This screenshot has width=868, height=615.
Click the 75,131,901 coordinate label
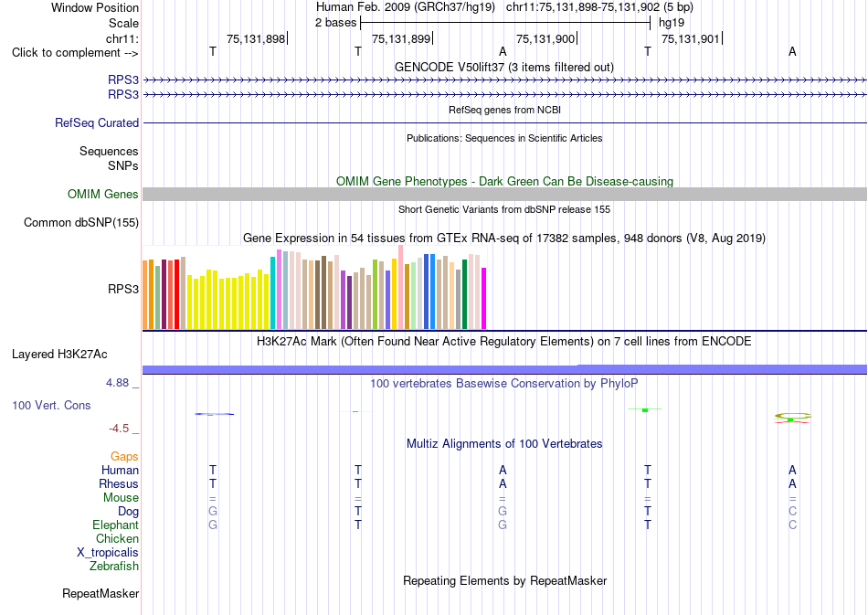(691, 38)
